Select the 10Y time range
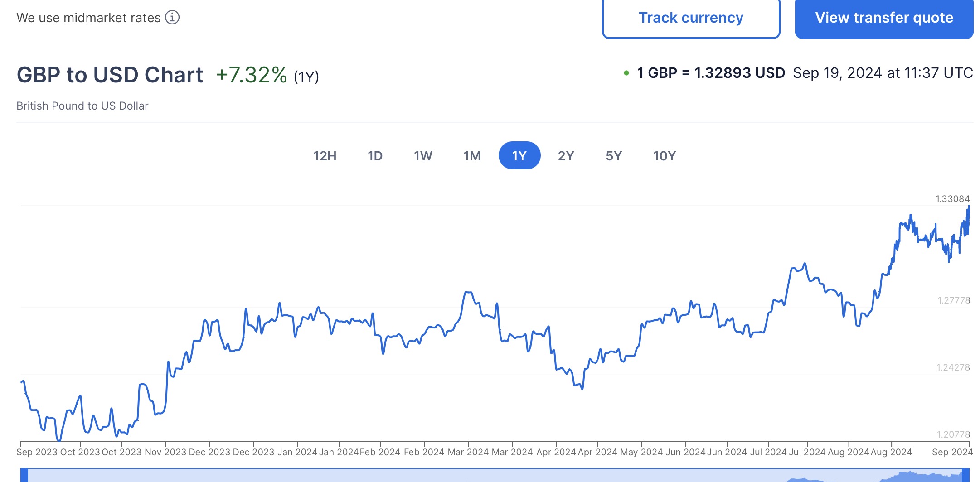 click(664, 156)
